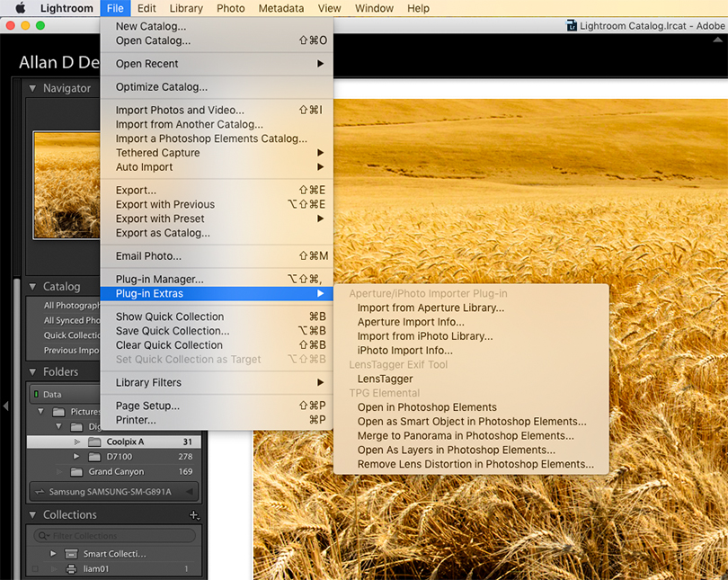Choose Export... from the File menu
Image resolution: width=728 pixels, height=580 pixels.
coord(217,191)
